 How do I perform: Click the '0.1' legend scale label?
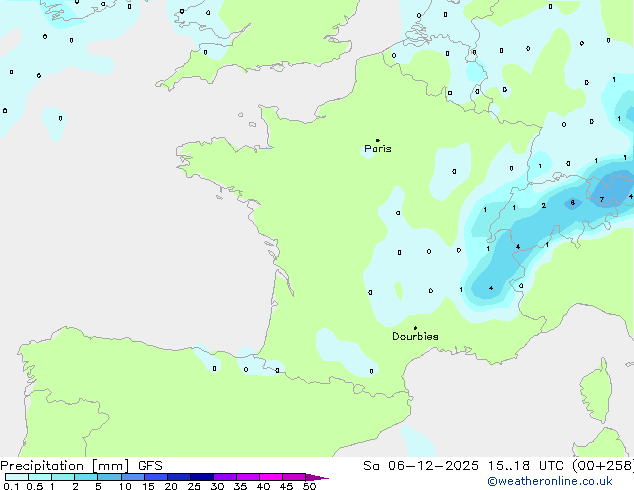(11, 486)
